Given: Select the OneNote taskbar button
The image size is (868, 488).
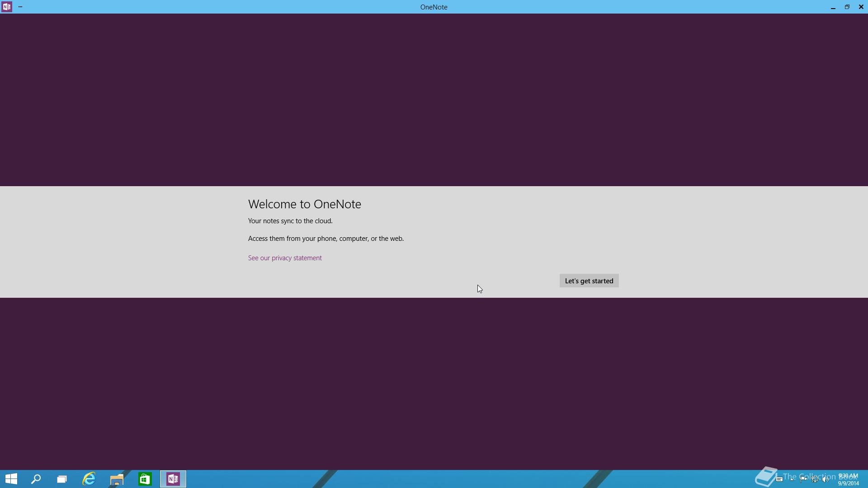Looking at the screenshot, I should 173,479.
